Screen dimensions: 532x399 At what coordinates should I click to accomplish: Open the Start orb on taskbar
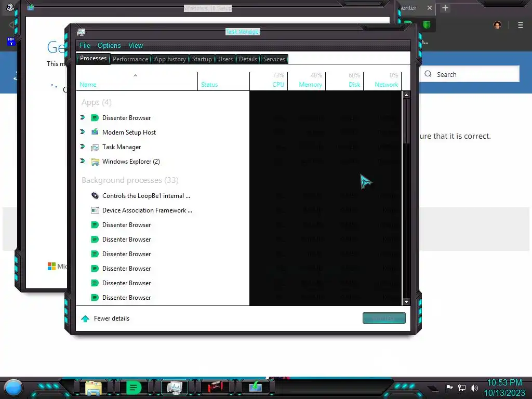[14, 388]
